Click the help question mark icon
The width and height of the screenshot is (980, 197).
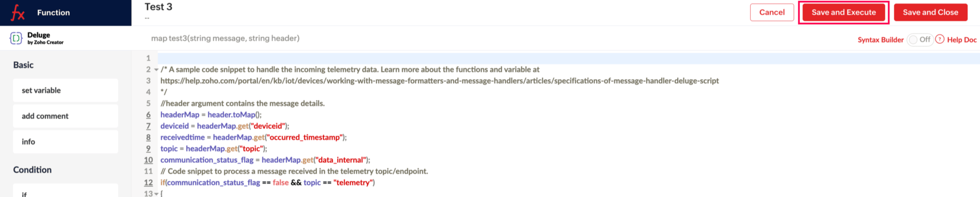click(939, 39)
